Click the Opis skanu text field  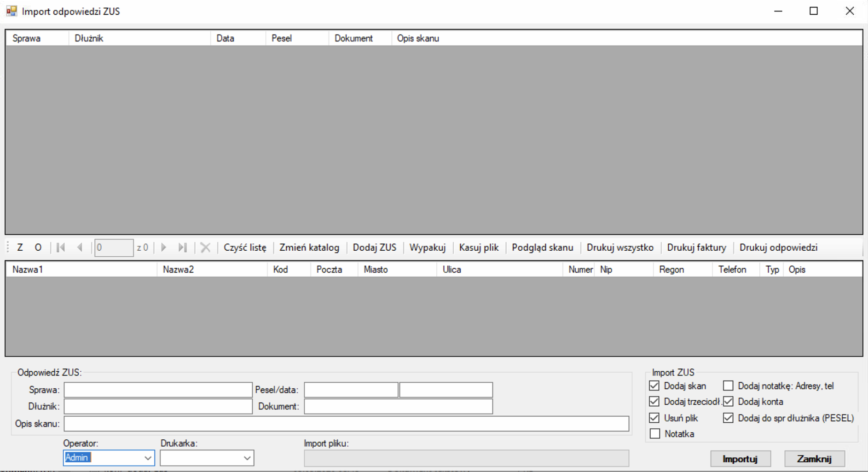tap(346, 424)
